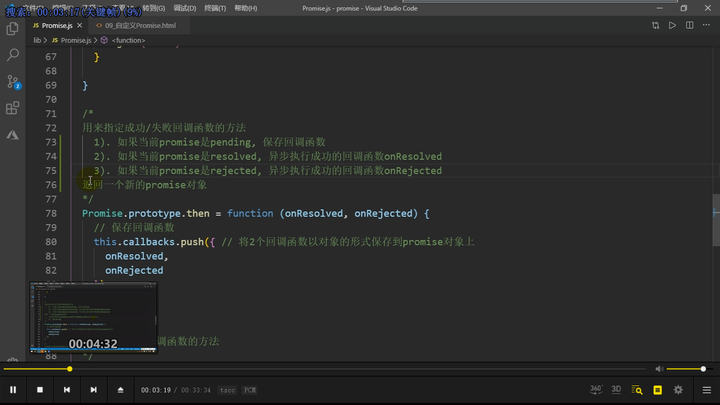Adjust the volume slider
This screenshot has height=405, width=720.
pyautogui.click(x=688, y=369)
